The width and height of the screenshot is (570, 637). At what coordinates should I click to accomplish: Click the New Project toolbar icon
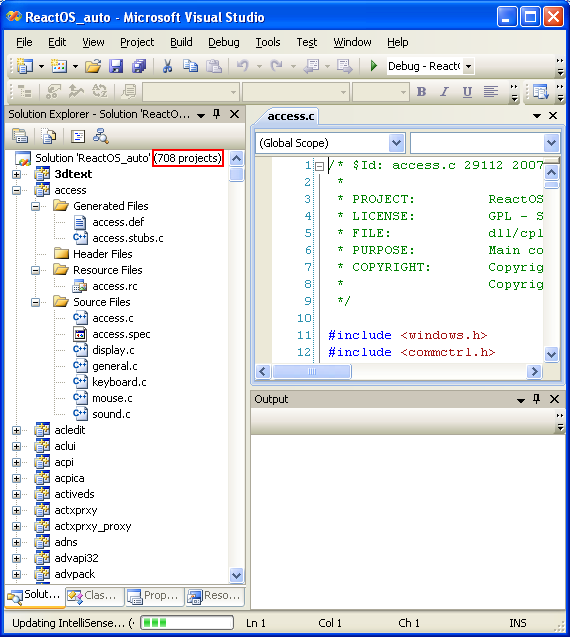point(25,66)
